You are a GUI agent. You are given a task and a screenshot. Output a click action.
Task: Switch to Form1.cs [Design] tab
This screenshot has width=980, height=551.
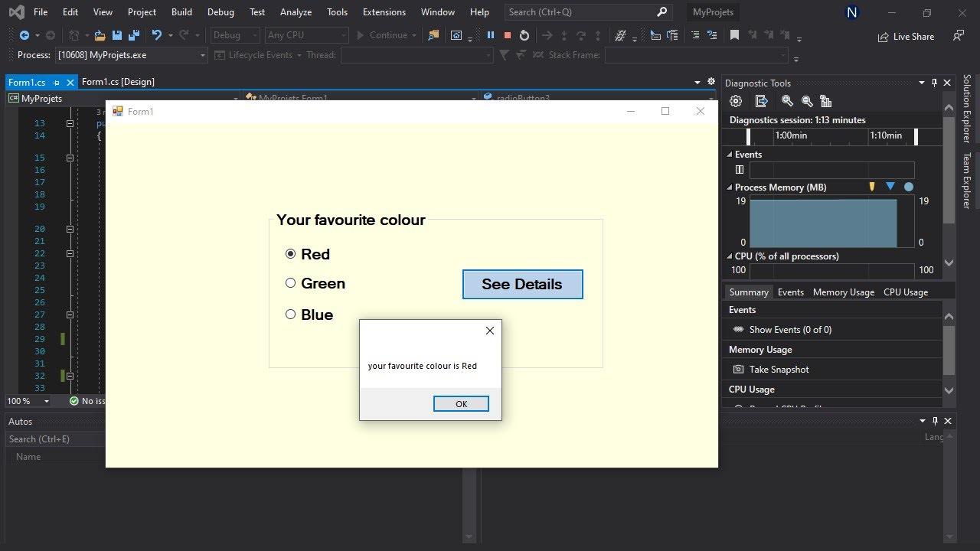(118, 82)
